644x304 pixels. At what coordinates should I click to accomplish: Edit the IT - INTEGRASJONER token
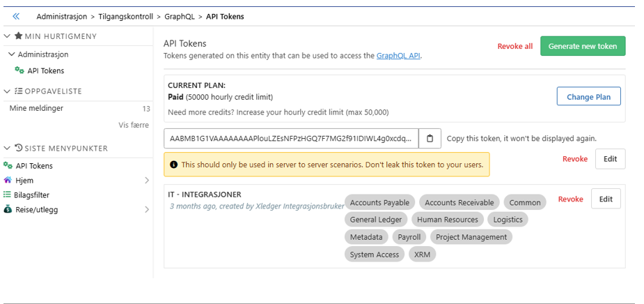coord(606,199)
